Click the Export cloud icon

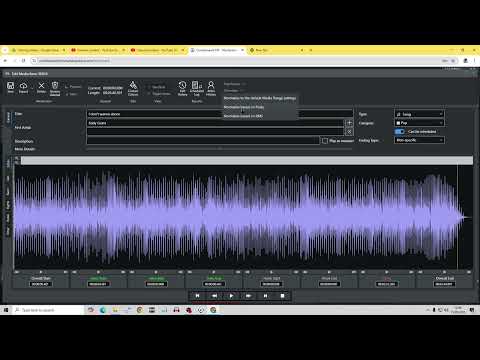coord(23,86)
